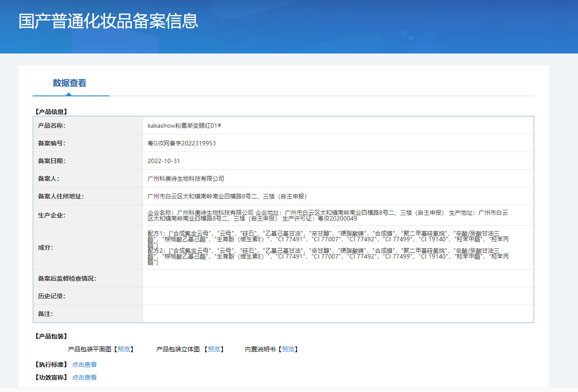Preview the 产品包装立体图 image
This screenshot has width=578, height=392.
[214, 349]
